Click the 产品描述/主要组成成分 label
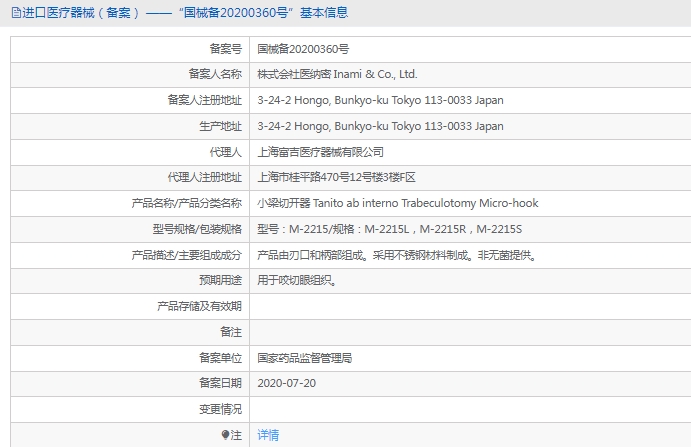 pos(186,255)
